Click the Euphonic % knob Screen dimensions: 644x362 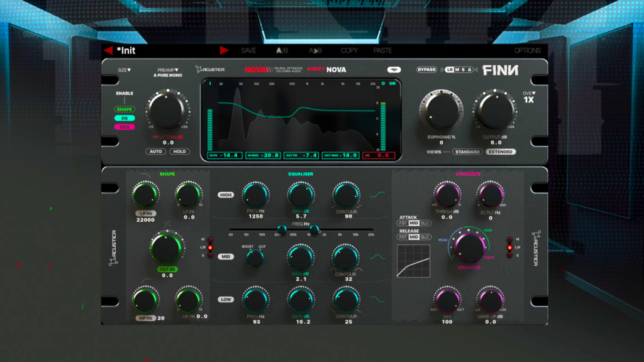(441, 110)
